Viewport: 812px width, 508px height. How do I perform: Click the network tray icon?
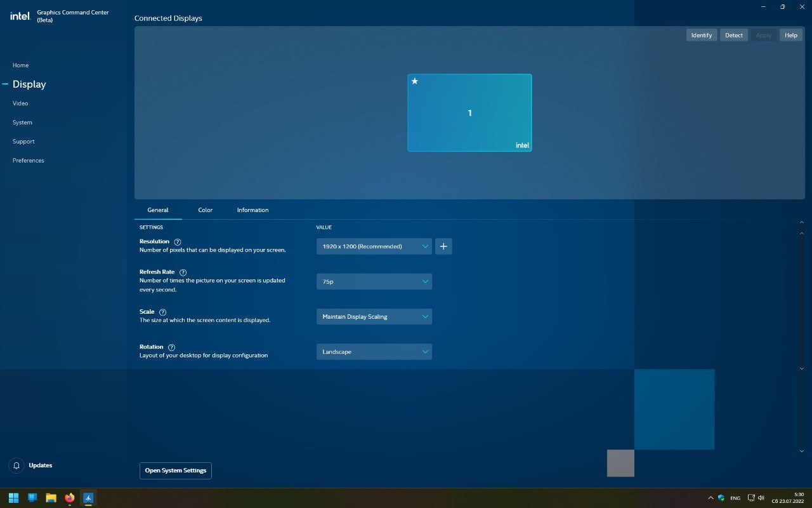point(751,498)
